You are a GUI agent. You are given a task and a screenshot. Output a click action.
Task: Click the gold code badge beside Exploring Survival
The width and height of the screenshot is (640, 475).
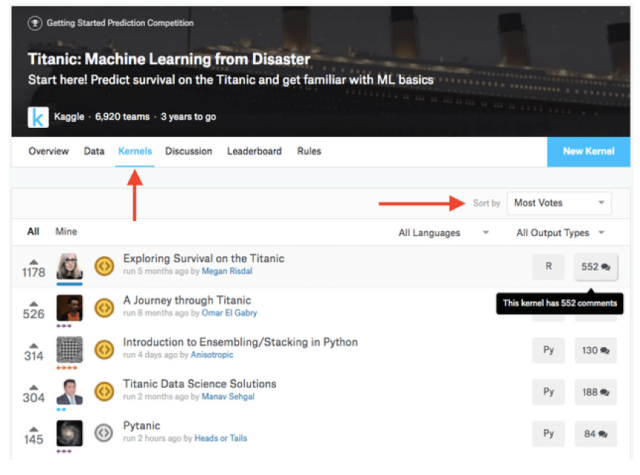(x=104, y=266)
